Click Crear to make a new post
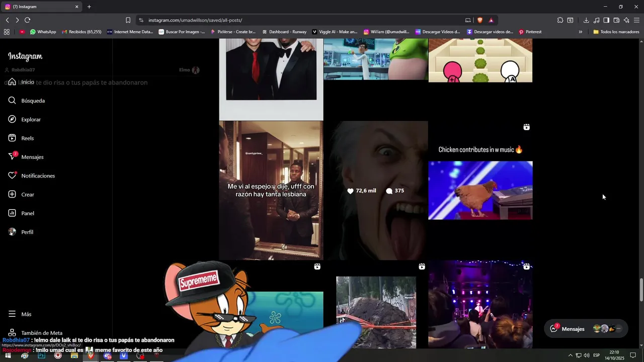 (x=21, y=195)
